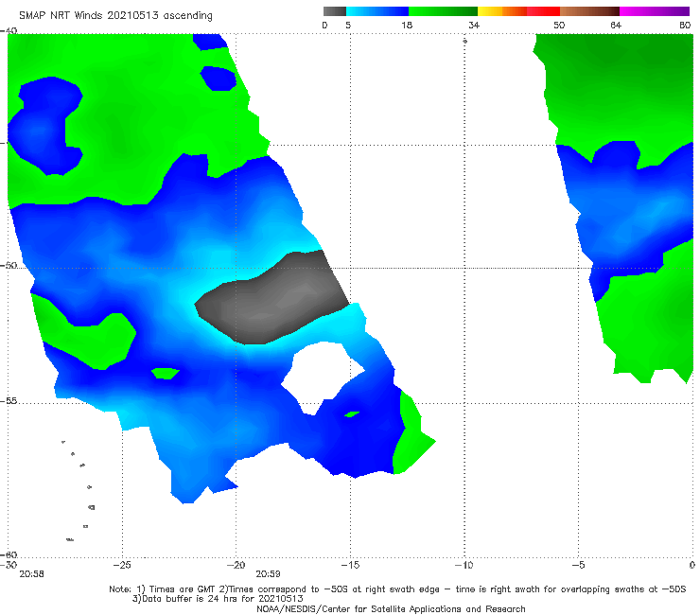Click the '20:59' swath time label
Viewport: 700px width, 615px height.
268,574
